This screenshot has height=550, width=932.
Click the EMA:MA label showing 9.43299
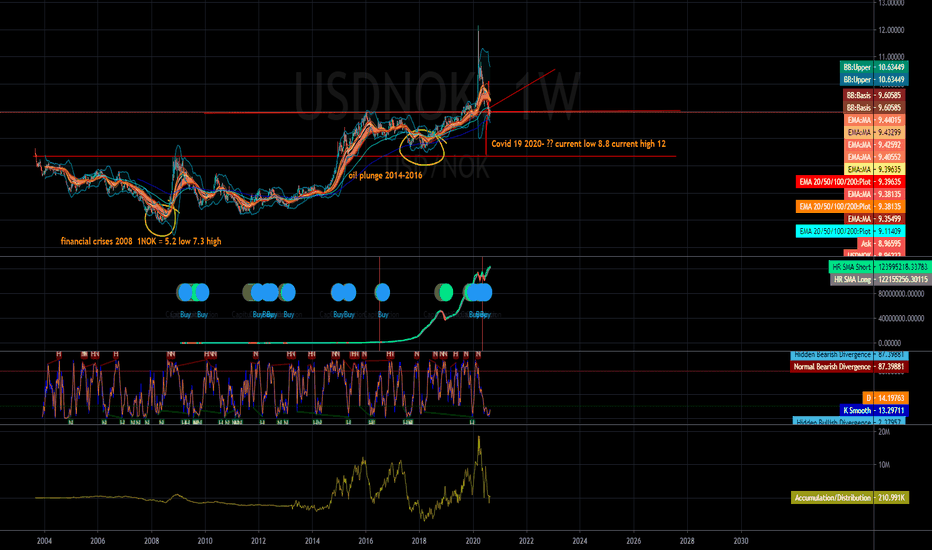click(874, 133)
